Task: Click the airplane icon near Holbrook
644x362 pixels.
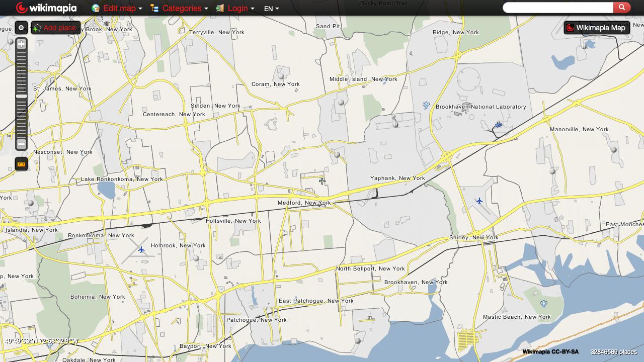Action: coord(141,249)
